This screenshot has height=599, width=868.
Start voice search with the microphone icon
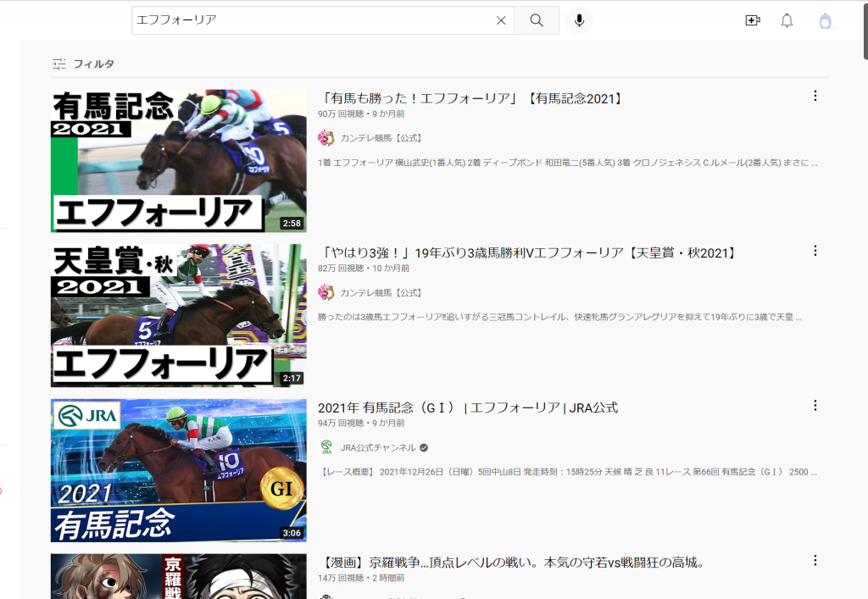(x=579, y=20)
